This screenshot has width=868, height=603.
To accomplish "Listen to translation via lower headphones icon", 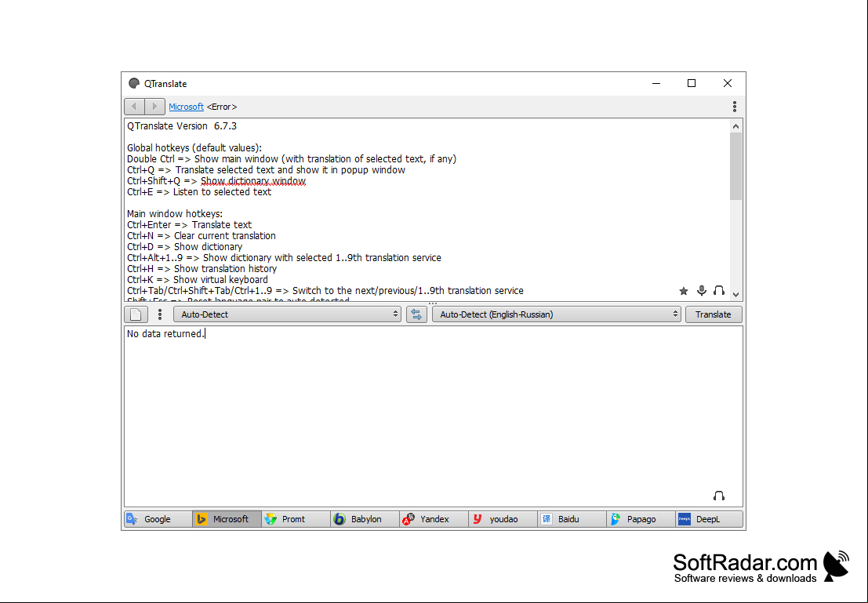I will pos(719,496).
